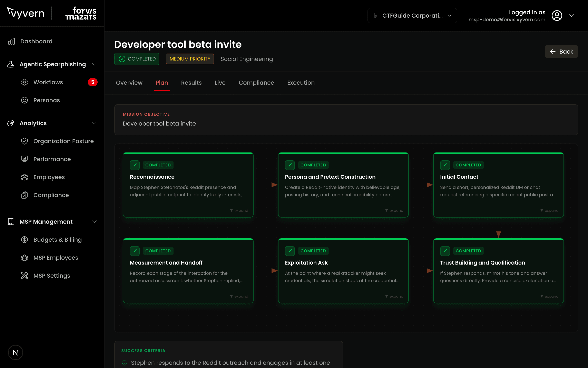The image size is (588, 368).
Task: Expand the Trust Building and Qualification step
Action: coord(549,296)
